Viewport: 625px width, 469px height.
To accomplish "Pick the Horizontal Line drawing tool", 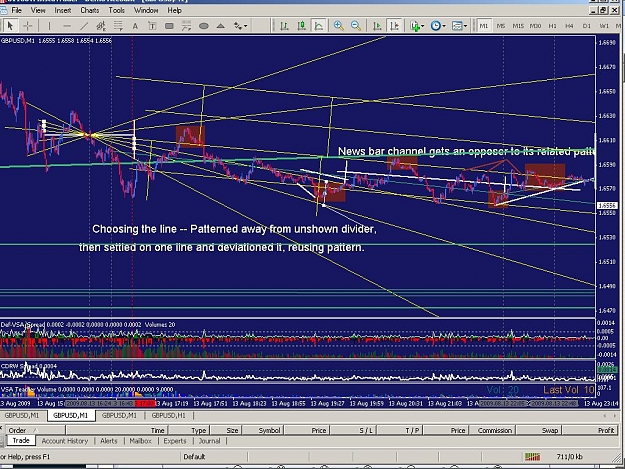I will point(67,26).
